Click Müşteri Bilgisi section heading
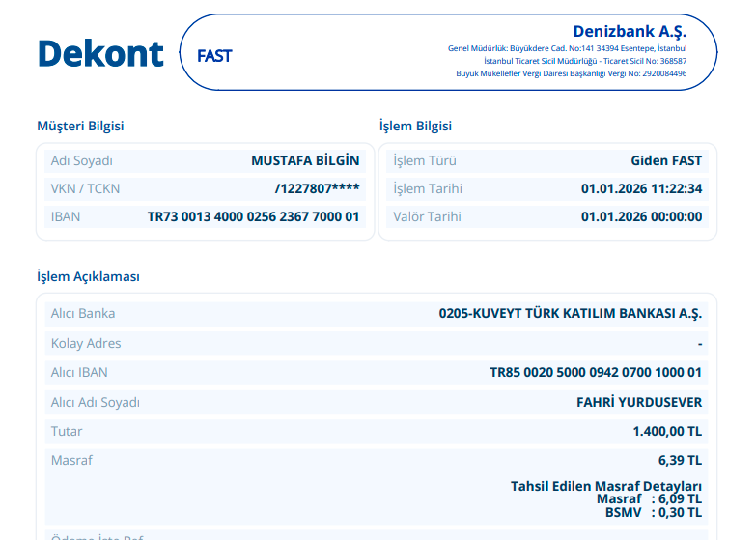 click(x=80, y=126)
